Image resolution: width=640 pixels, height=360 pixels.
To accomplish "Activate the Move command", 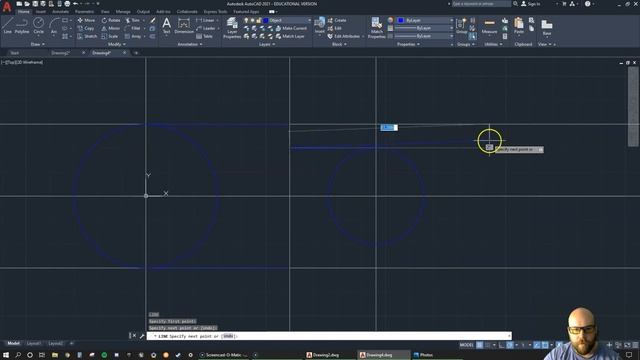I will point(86,20).
